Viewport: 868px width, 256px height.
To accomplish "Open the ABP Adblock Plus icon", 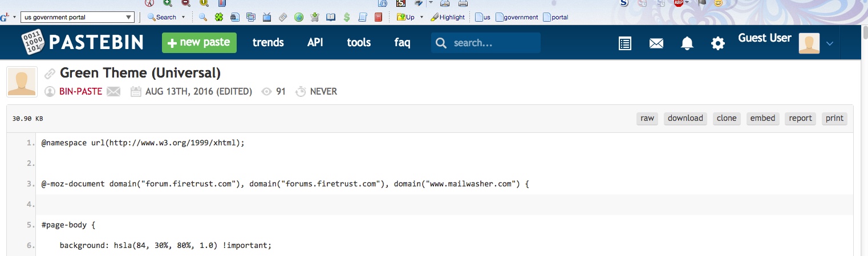I will 679,3.
